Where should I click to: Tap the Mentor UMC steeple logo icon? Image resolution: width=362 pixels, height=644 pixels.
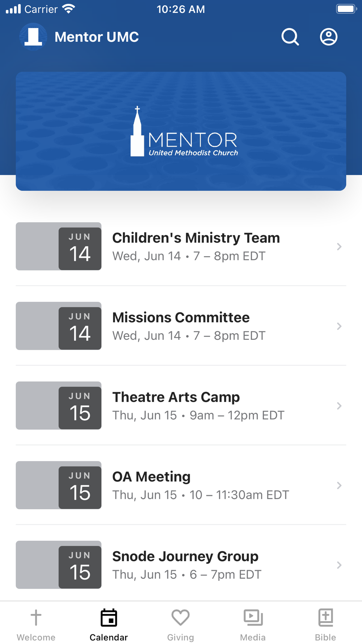point(33,37)
